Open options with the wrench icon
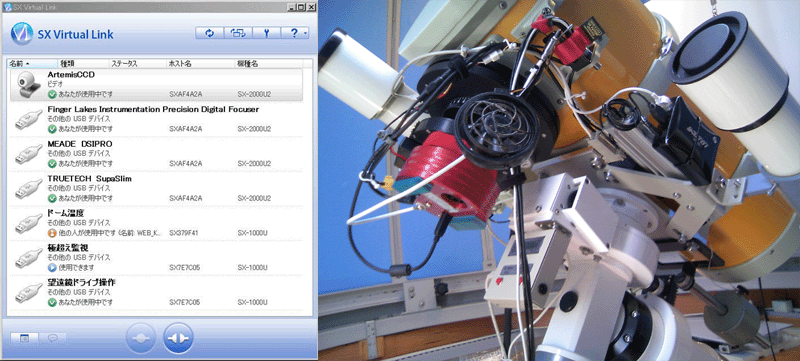Screen dimensions: 800x361 [266, 33]
